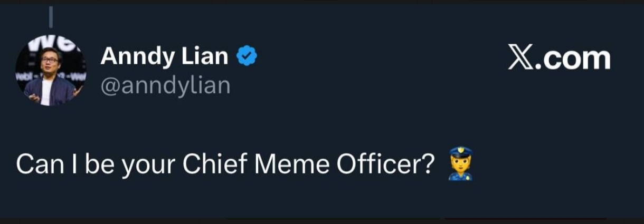Click the blue verified checkmark badge
Viewport: 644px width, 224px height.
point(246,56)
